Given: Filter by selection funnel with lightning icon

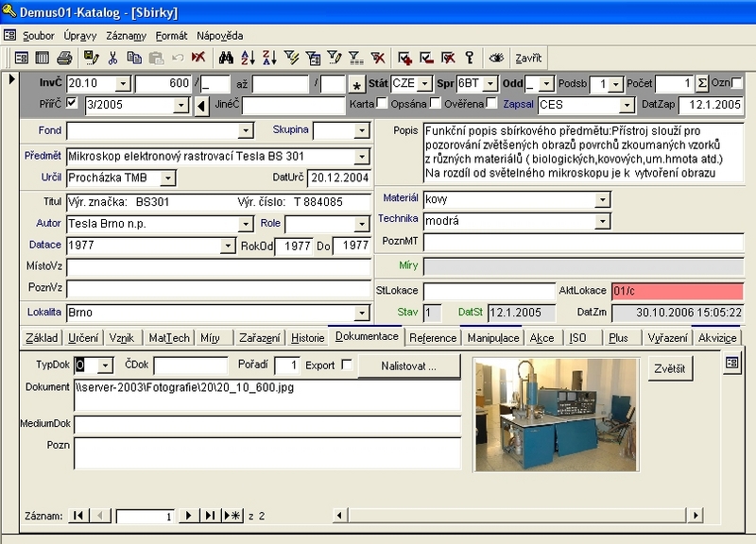Looking at the screenshot, I should click(x=291, y=59).
